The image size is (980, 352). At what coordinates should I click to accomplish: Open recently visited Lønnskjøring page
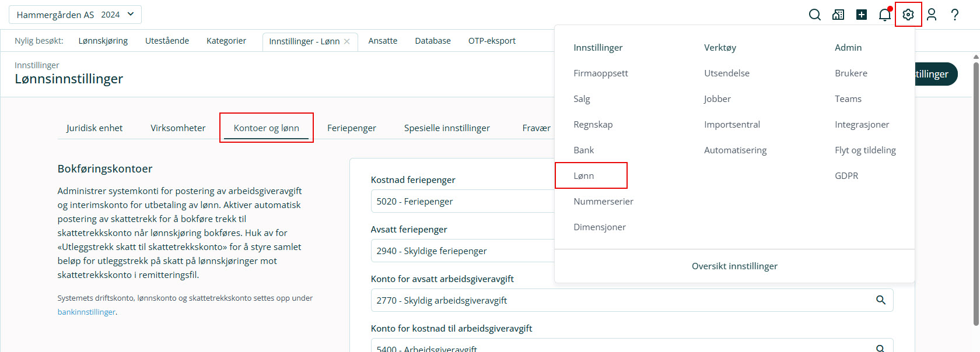[103, 41]
